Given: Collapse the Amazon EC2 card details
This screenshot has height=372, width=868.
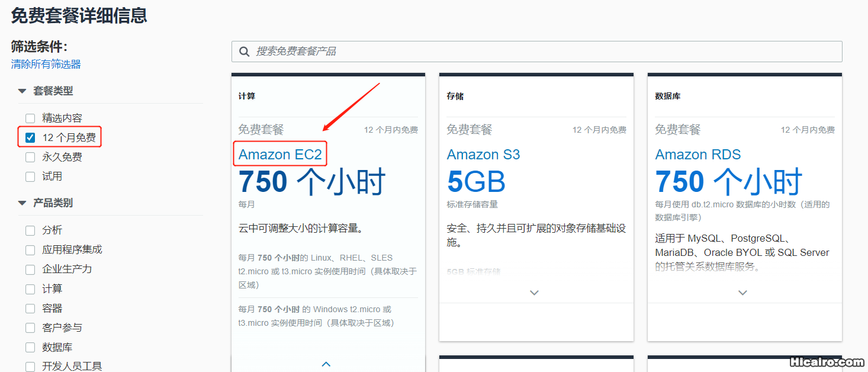Looking at the screenshot, I should (x=326, y=364).
